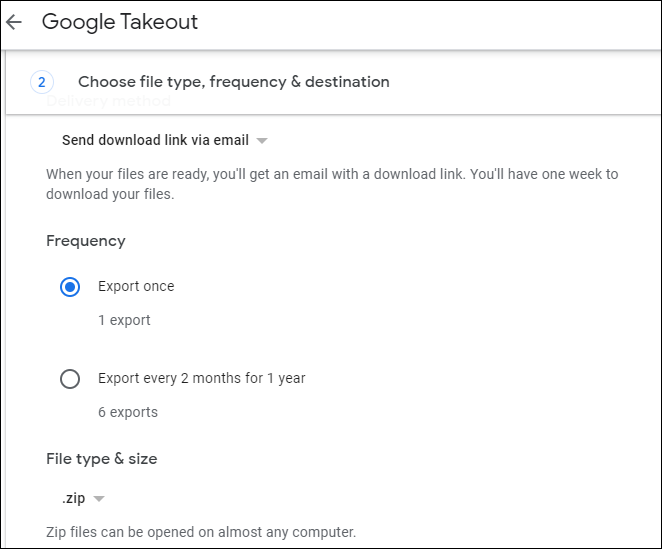Click the Frequency heading
The image size is (662, 549).
86,241
